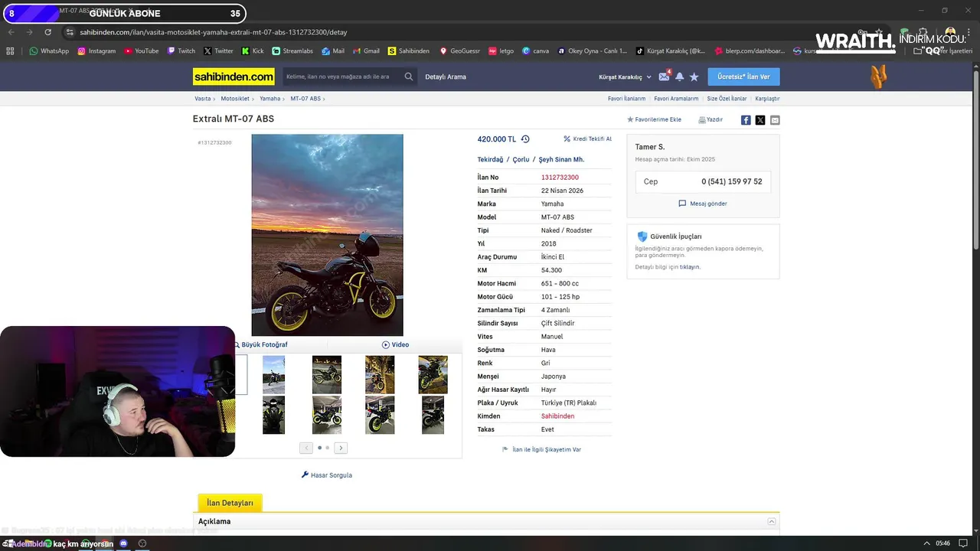Go to Vasıta breadcrumb

coord(202,99)
